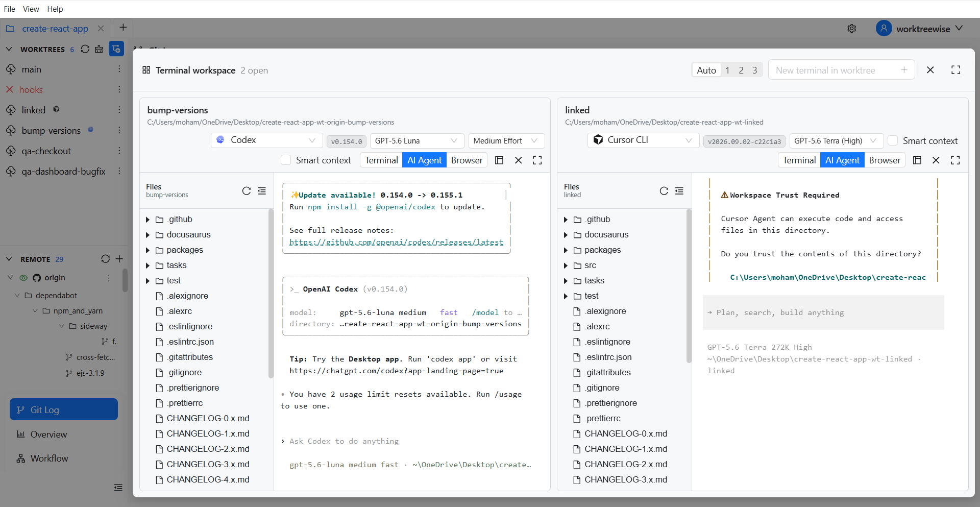Open the settings gear in the top bar

(x=852, y=29)
